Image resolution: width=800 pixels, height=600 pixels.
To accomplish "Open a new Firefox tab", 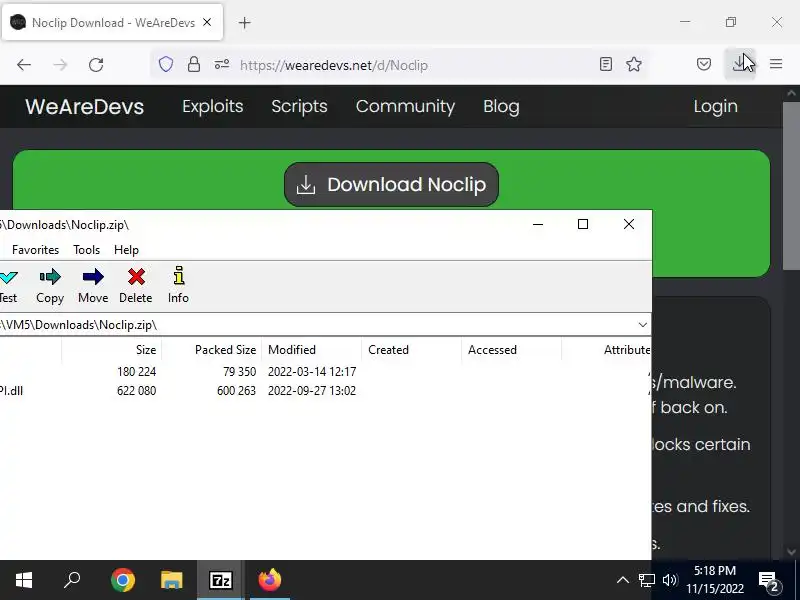I will coord(245,23).
